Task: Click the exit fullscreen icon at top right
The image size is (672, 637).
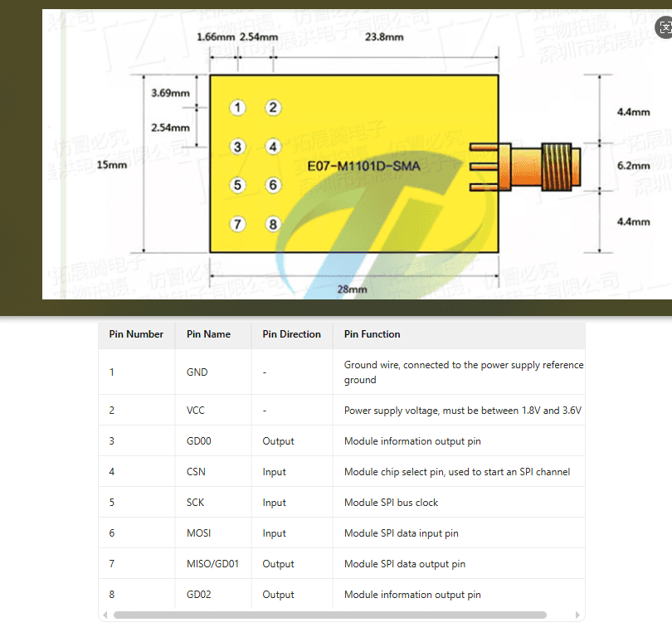Action: pos(665,28)
